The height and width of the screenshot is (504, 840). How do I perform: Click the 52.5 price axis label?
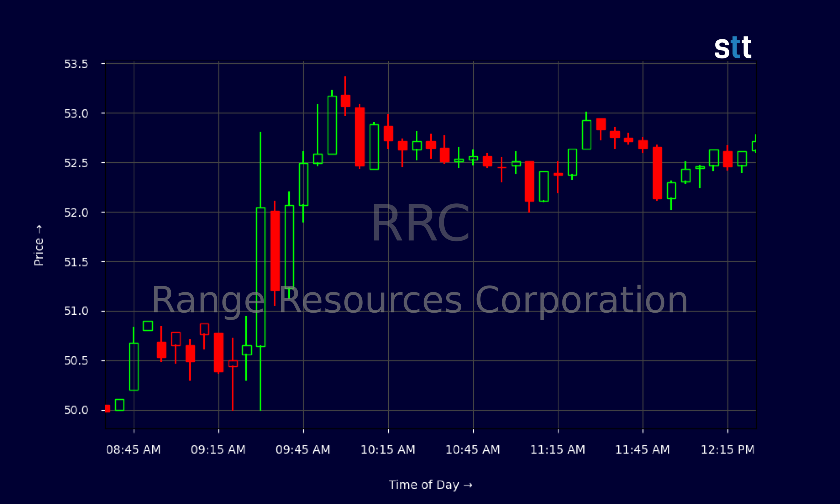pyautogui.click(x=76, y=163)
